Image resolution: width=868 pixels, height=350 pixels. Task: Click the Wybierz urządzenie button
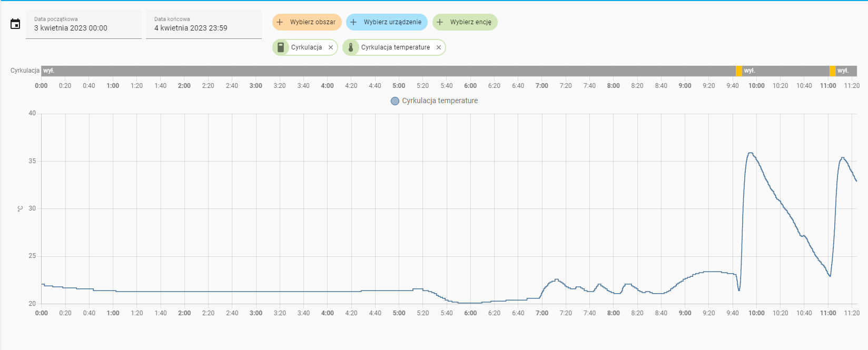pos(387,22)
